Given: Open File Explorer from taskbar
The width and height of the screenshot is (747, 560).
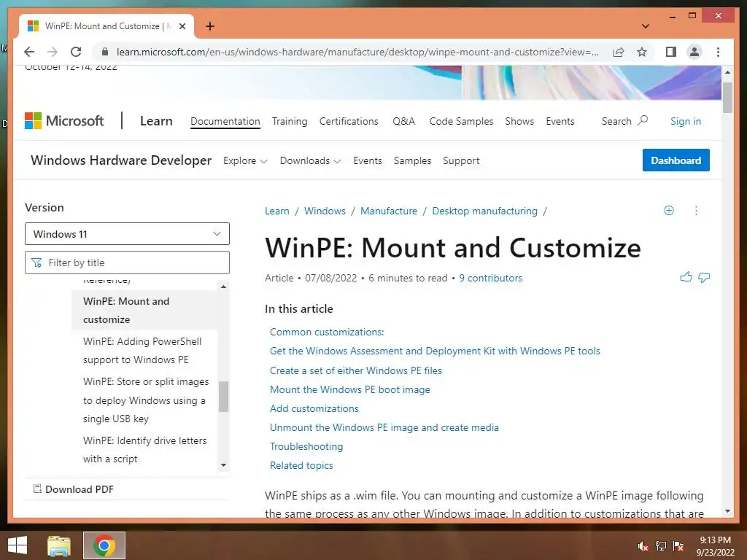Looking at the screenshot, I should 59,545.
